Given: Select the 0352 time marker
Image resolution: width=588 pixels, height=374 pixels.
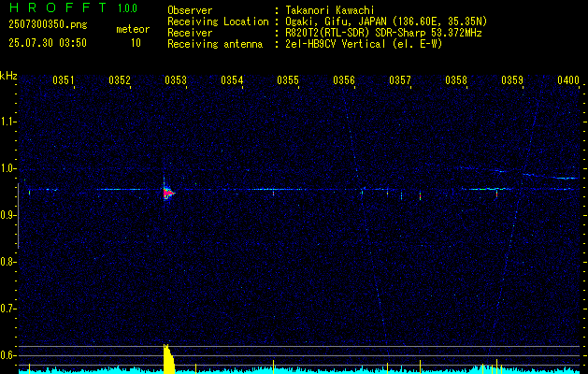Looking at the screenshot, I should tap(120, 79).
